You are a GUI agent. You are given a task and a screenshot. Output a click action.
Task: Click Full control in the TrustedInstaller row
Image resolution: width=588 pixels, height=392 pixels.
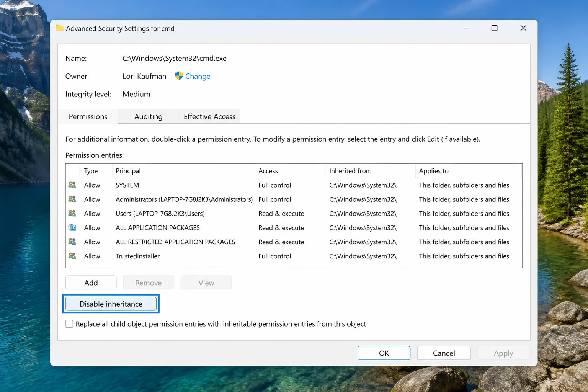274,256
